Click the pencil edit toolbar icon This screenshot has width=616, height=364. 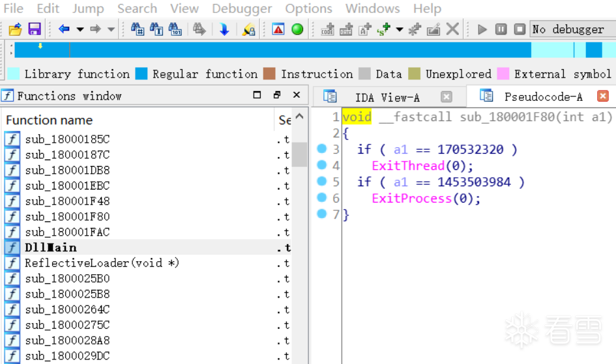point(433,29)
